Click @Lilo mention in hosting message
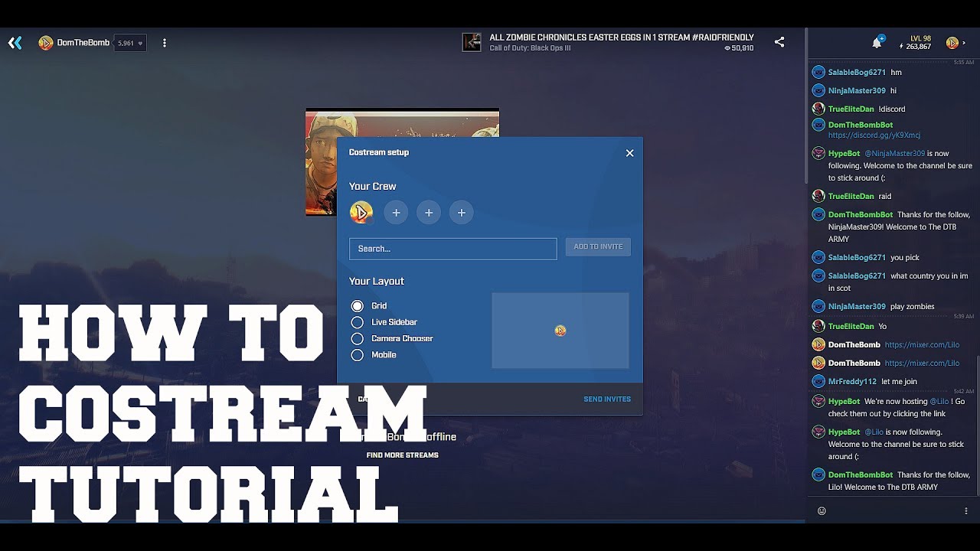980x551 pixels. click(x=939, y=402)
